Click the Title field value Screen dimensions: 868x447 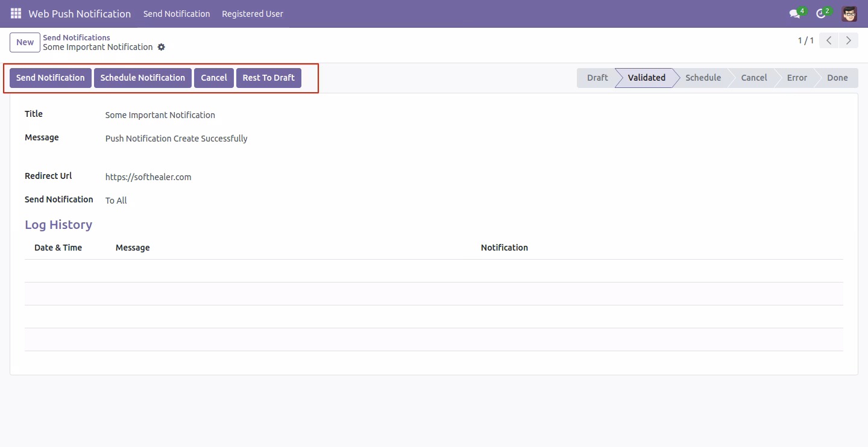click(160, 115)
